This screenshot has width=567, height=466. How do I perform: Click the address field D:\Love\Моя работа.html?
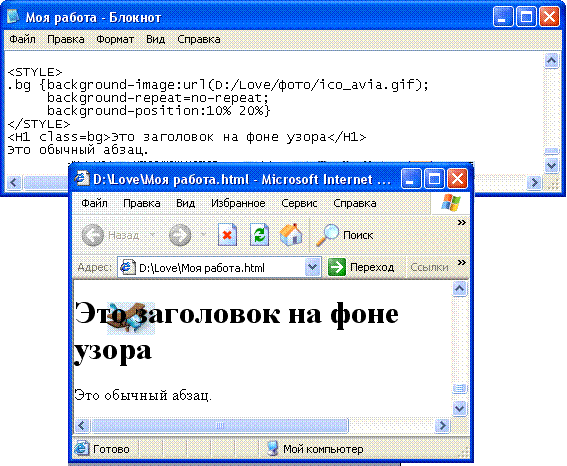click(219, 268)
